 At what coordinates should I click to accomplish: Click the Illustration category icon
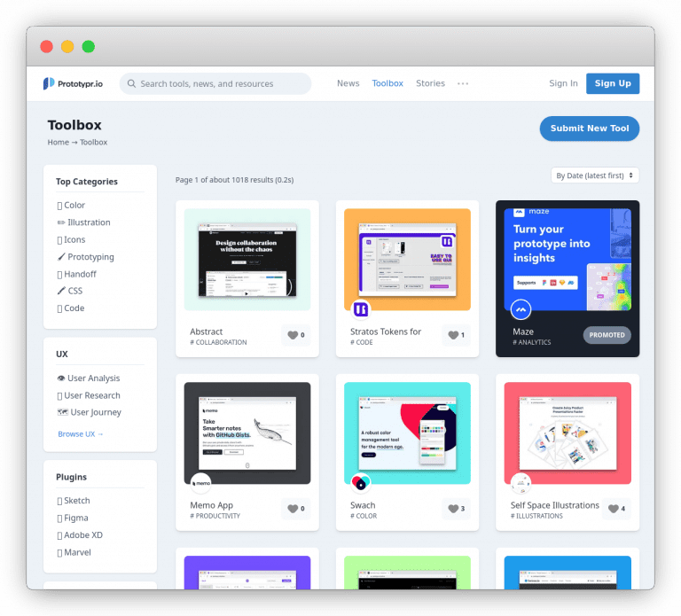click(61, 222)
